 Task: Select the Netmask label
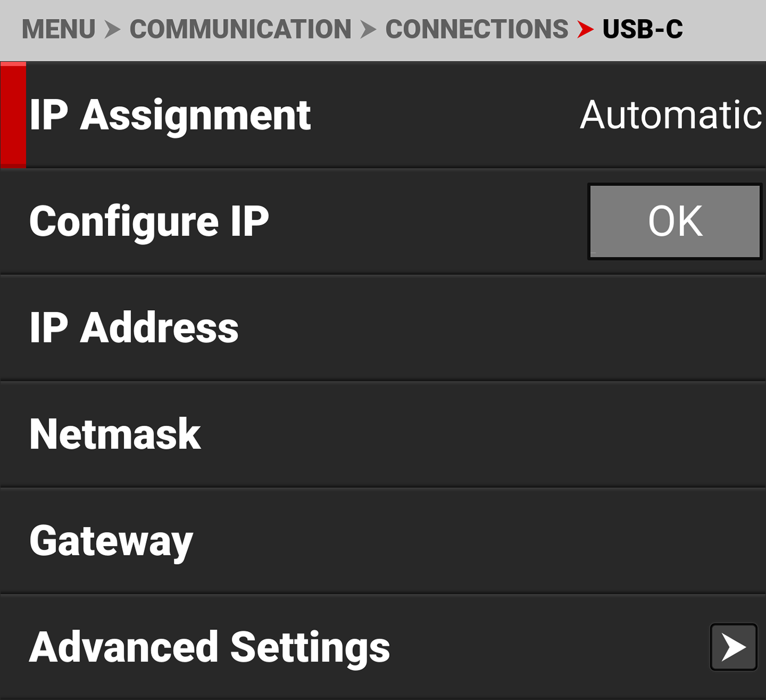(x=115, y=434)
